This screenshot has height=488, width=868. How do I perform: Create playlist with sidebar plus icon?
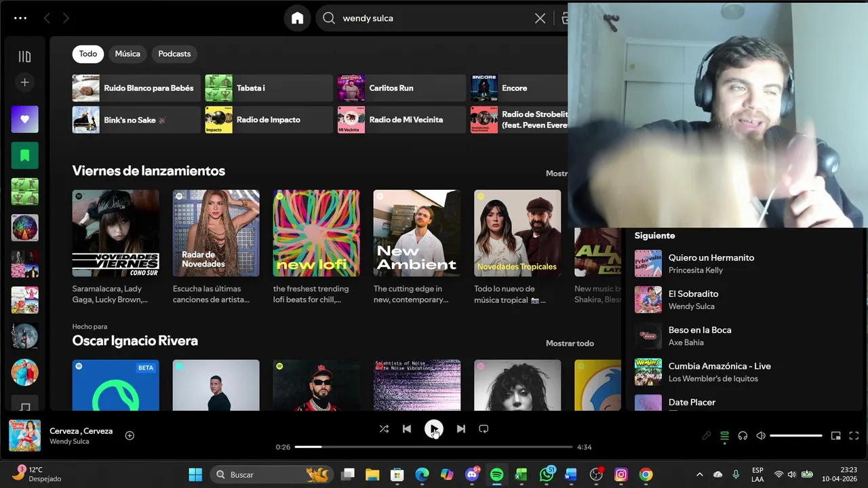[24, 82]
